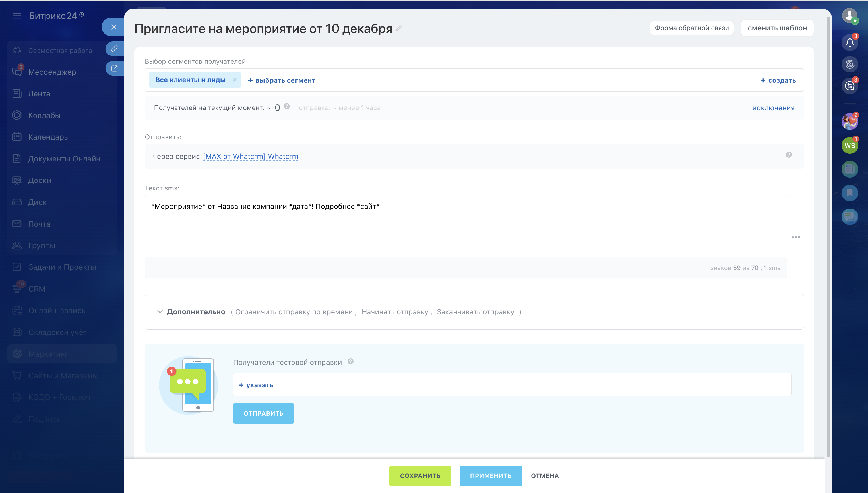Open the Мессенджер menu item
This screenshot has width=868, height=493.
click(52, 72)
